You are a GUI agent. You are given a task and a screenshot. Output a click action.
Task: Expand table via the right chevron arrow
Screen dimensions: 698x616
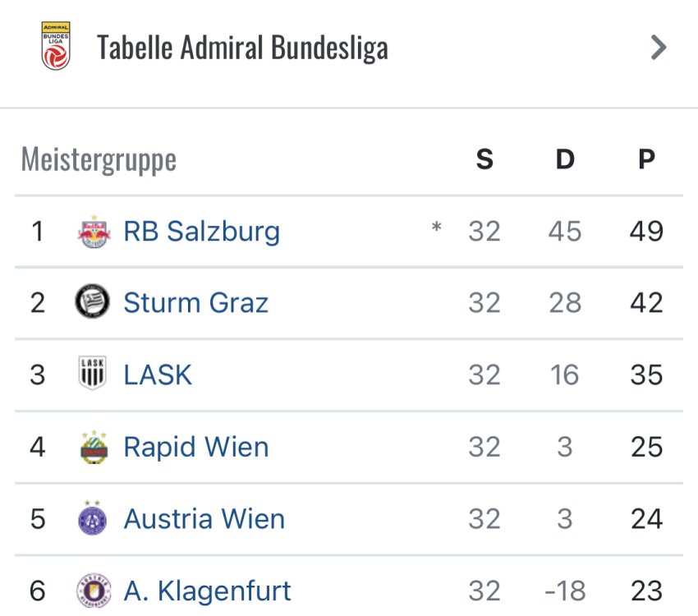click(x=658, y=48)
